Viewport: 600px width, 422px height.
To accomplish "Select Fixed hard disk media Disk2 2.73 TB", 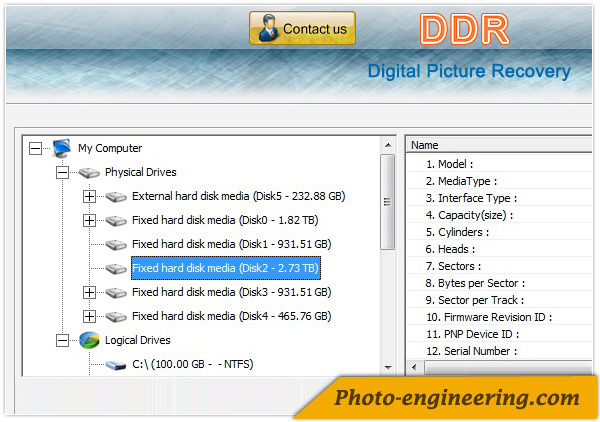I will tap(226, 268).
